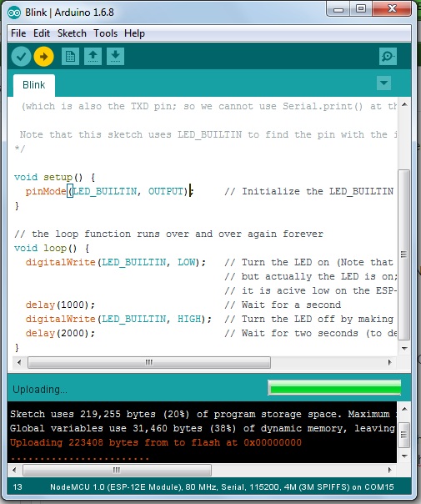
Task: Open the File menu
Action: pyautogui.click(x=18, y=33)
